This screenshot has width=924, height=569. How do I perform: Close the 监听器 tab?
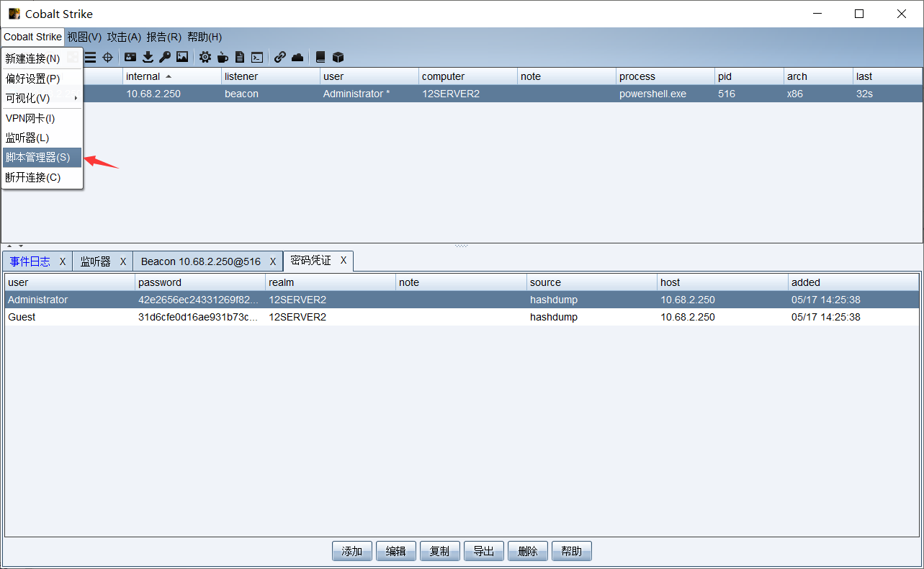click(123, 261)
